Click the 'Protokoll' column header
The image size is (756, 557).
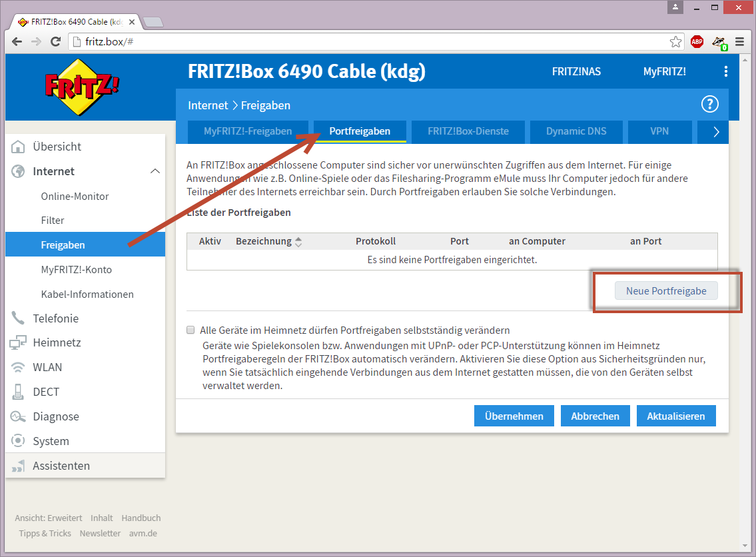pyautogui.click(x=376, y=241)
